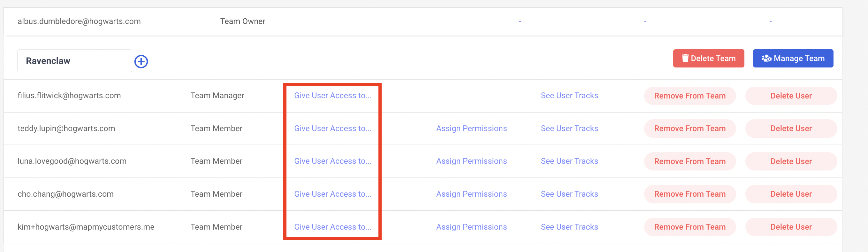868x252 pixels.
Task: Remove filius.flitwick from team
Action: coord(690,96)
